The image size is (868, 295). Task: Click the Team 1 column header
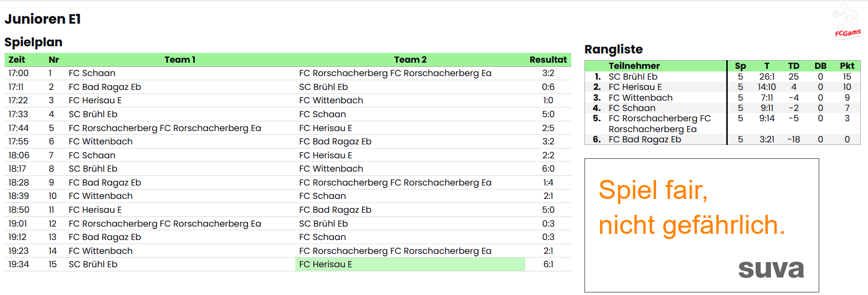(x=180, y=60)
